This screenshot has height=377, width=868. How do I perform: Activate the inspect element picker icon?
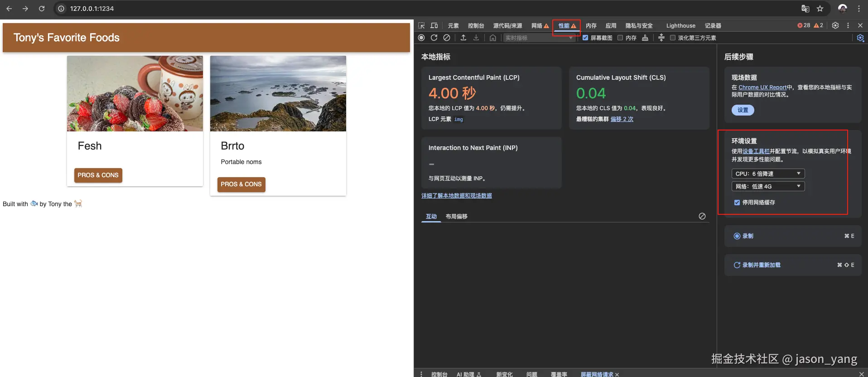(421, 26)
